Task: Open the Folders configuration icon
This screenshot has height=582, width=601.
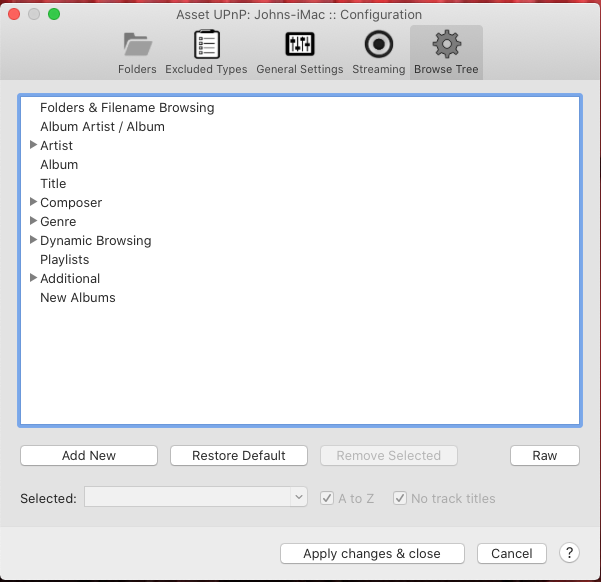Action: tap(137, 45)
